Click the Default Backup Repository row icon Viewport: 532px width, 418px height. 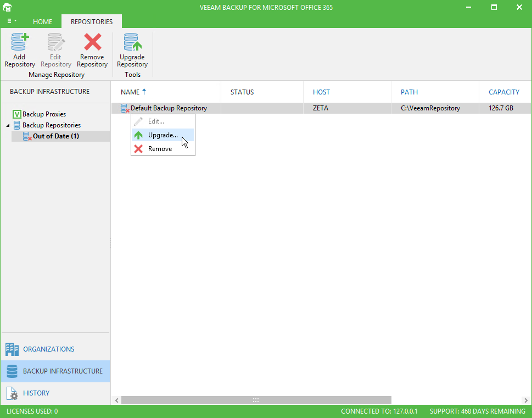125,108
